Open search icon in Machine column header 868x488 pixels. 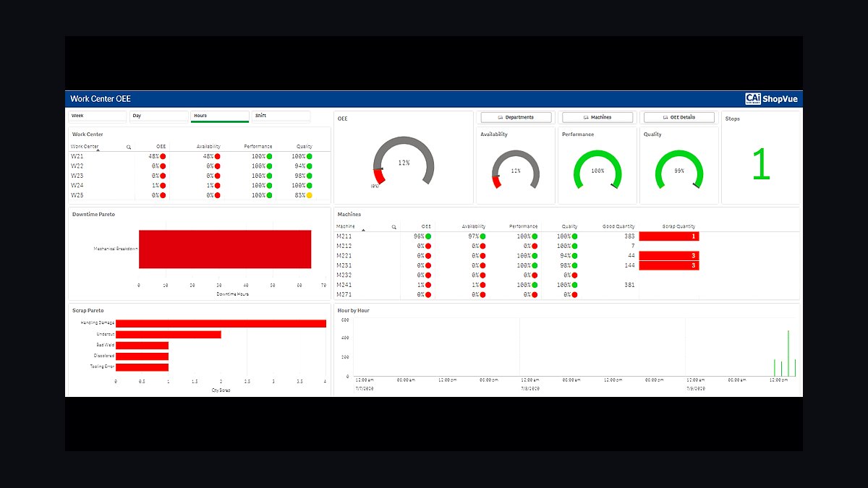394,227
